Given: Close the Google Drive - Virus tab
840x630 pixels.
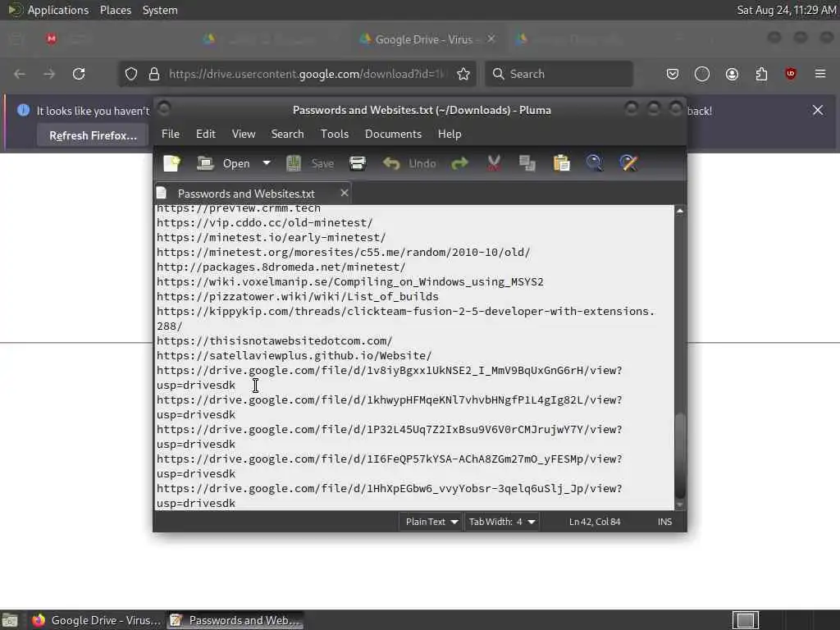Looking at the screenshot, I should (491, 39).
